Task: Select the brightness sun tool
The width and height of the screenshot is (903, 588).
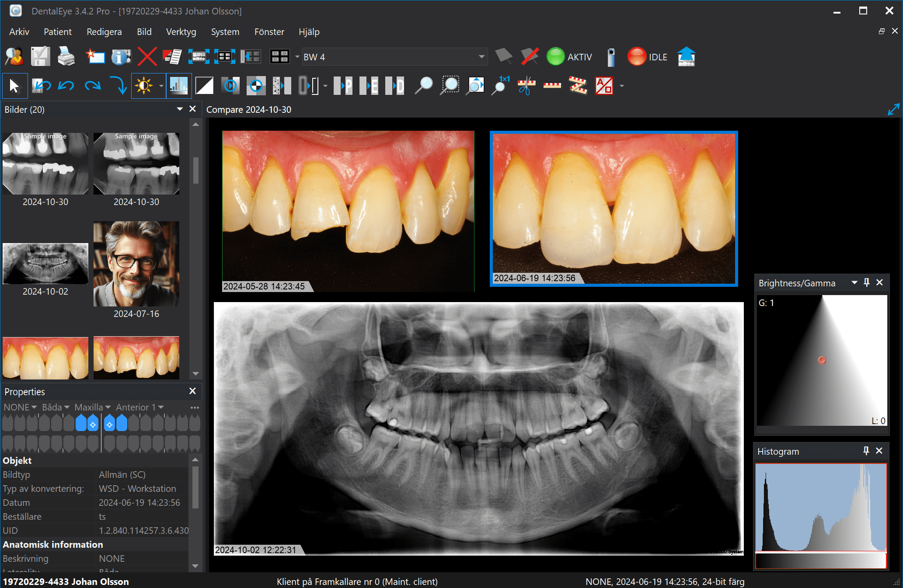Action: click(144, 86)
